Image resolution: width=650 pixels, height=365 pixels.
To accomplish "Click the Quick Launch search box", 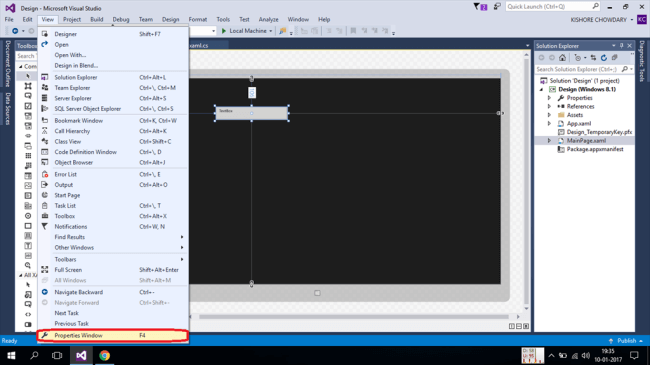I will [x=553, y=7].
